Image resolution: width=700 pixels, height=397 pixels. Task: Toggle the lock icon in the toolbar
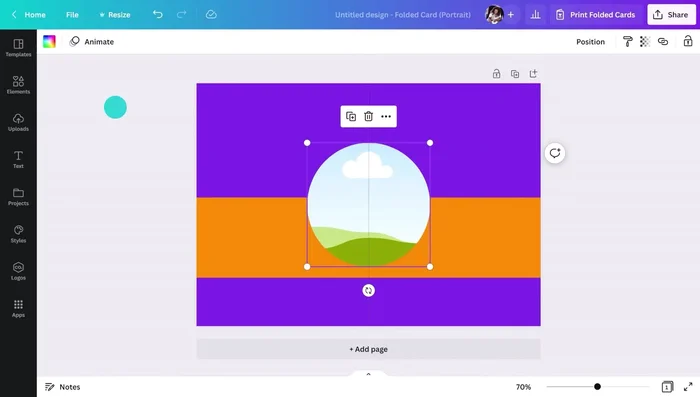pos(688,42)
